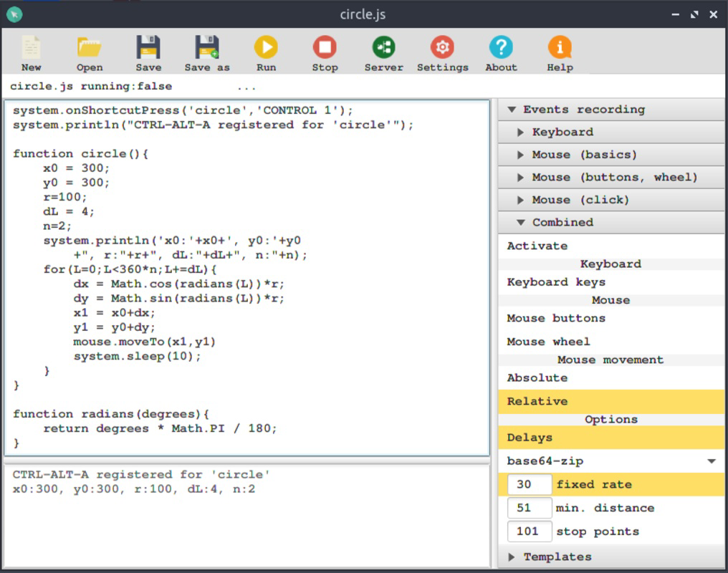Click the app logo in title bar
This screenshot has height=573, width=728.
(14, 14)
